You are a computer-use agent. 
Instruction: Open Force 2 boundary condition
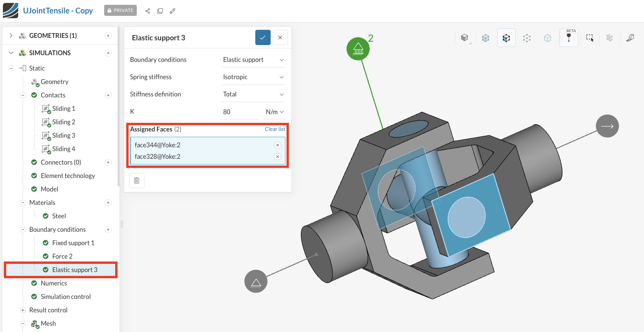pos(62,256)
